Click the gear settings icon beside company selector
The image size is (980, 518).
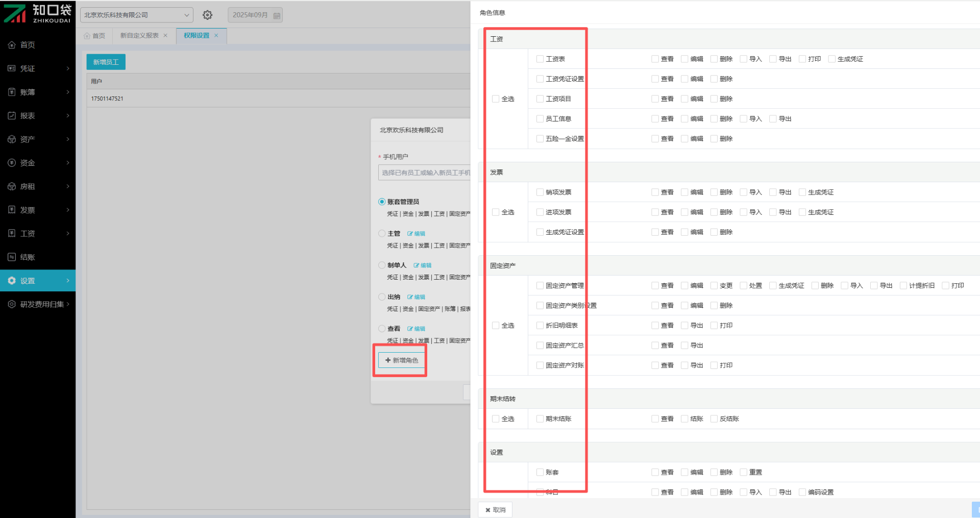point(207,15)
